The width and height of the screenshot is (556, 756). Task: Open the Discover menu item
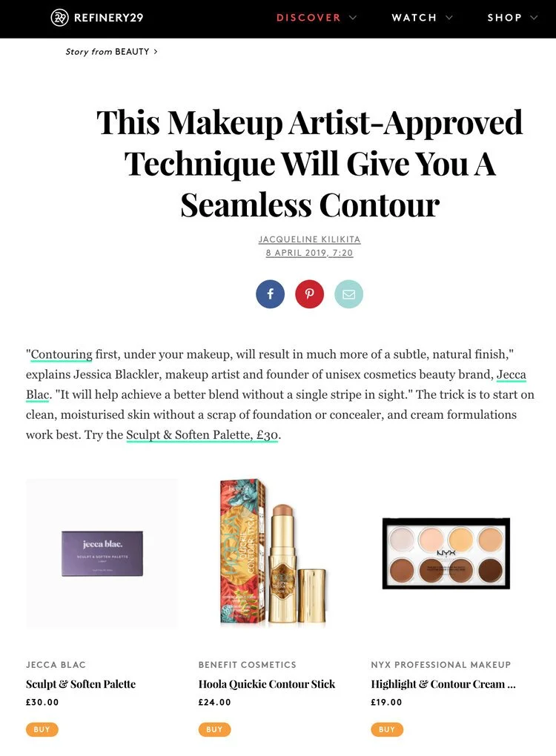click(308, 18)
